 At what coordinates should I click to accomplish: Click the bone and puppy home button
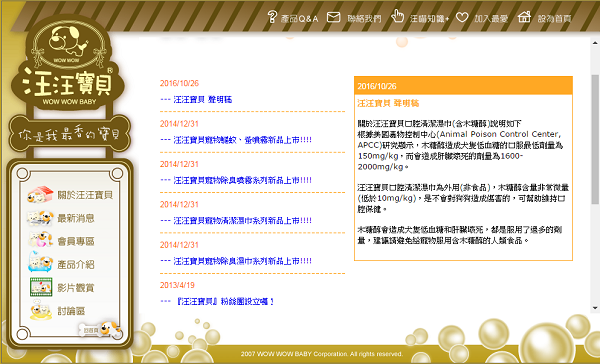[100, 330]
